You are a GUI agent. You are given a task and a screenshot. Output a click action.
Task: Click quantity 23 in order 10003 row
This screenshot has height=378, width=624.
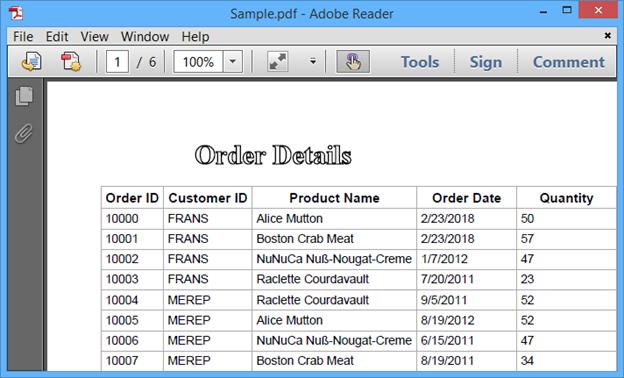coord(527,279)
